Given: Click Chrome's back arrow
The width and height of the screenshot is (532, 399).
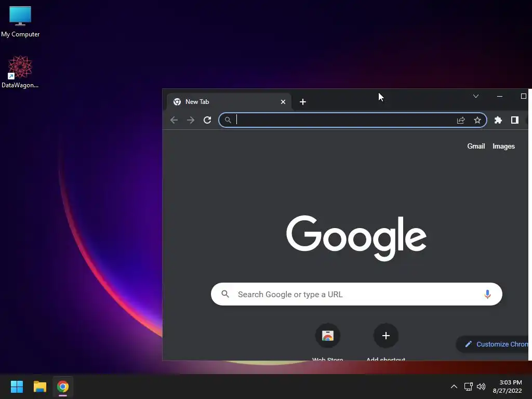Looking at the screenshot, I should click(x=174, y=120).
